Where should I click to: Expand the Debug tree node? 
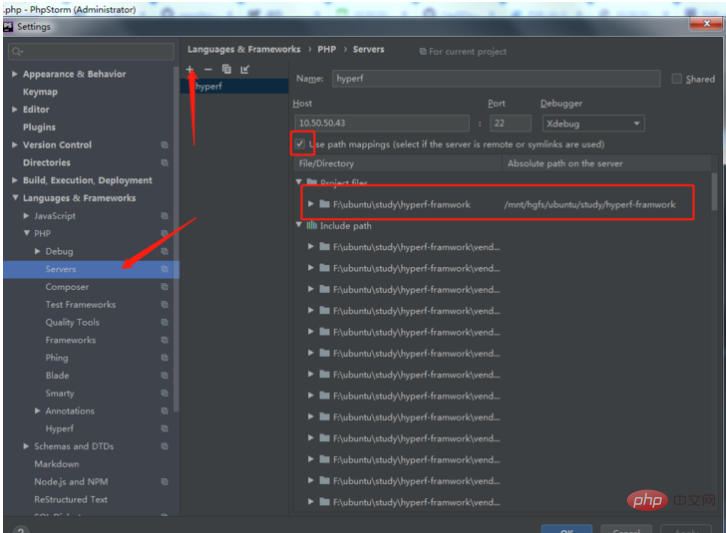pyautogui.click(x=38, y=251)
